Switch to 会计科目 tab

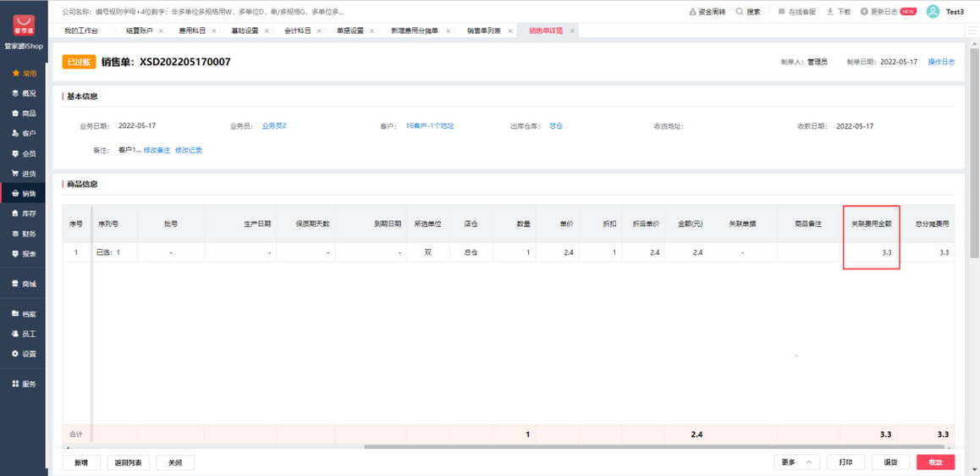click(x=296, y=30)
